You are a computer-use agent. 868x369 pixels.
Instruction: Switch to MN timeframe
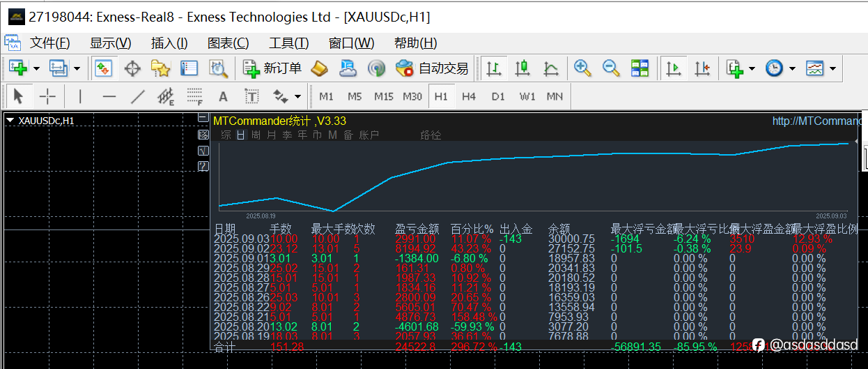(555, 96)
